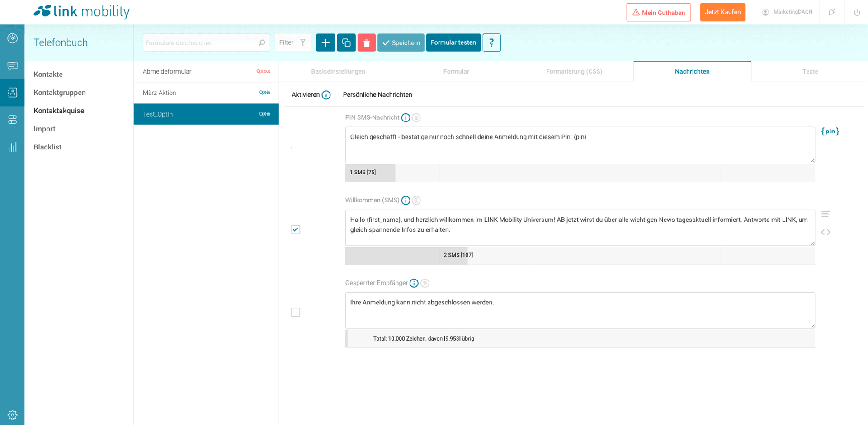This screenshot has height=425, width=868.
Task: Click cost icon next to PIN SMS-Nachricht
Action: pyautogui.click(x=416, y=118)
